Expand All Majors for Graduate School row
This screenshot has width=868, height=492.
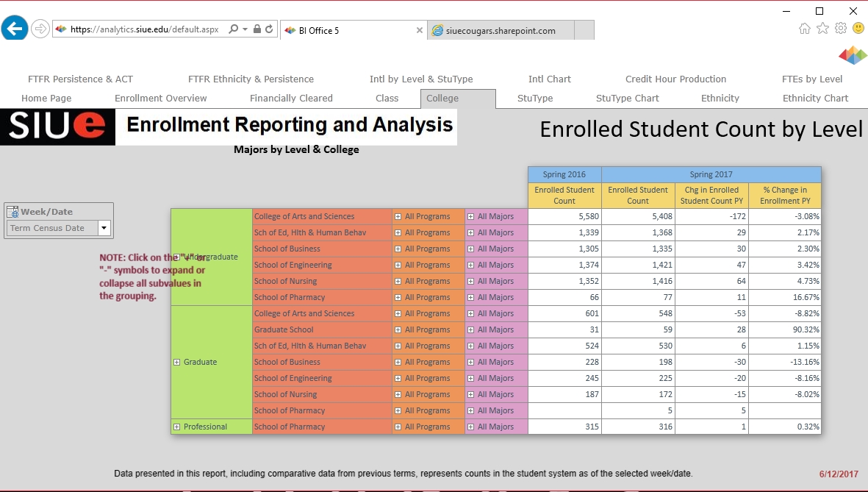[x=470, y=329]
